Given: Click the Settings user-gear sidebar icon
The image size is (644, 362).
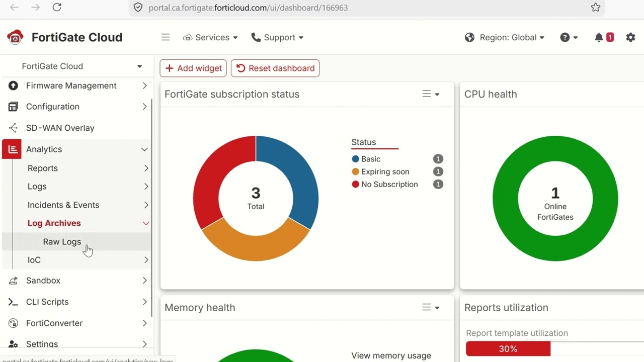Looking at the screenshot, I should [13, 344].
